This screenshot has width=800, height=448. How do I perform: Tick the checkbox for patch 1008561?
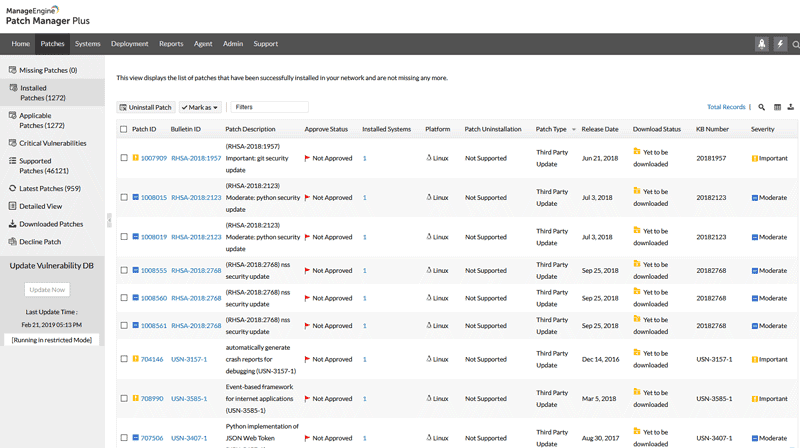[124, 325]
